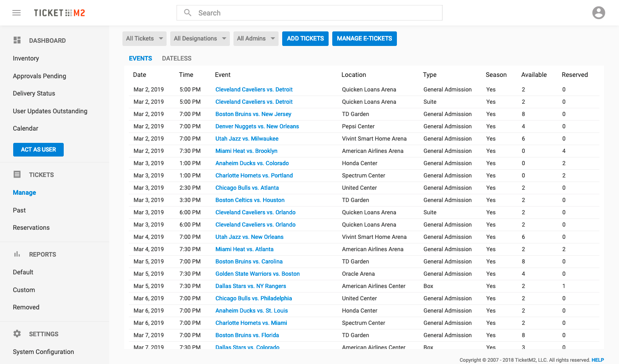Open the All Admins filter dropdown
The width and height of the screenshot is (619, 364).
coord(256,39)
